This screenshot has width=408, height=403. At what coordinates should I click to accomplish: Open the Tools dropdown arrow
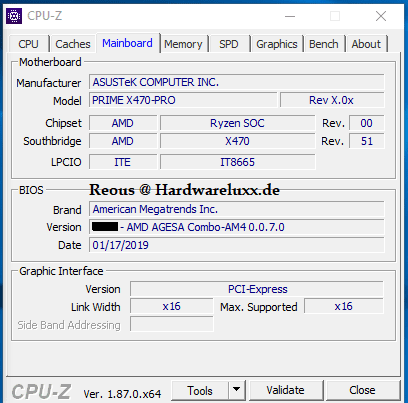(237, 390)
